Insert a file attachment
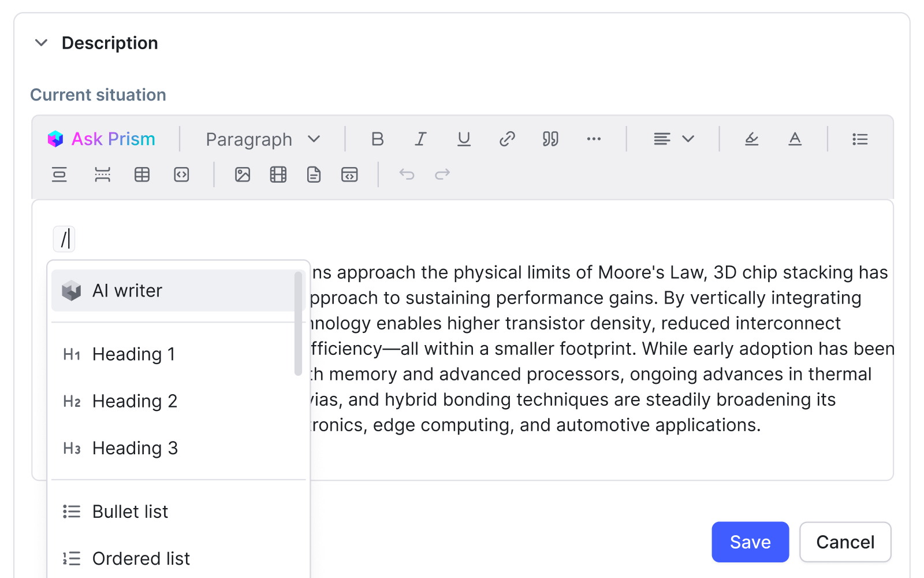This screenshot has height=578, width=924. (314, 175)
